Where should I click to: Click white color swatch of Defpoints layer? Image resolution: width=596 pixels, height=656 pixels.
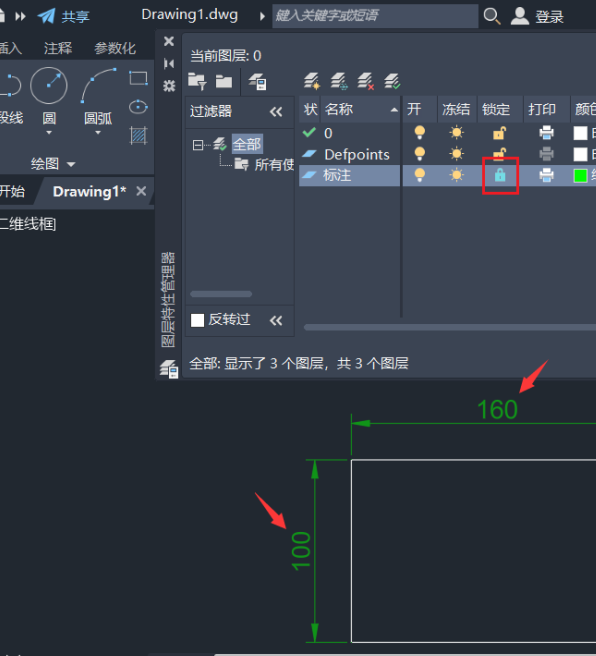pyautogui.click(x=580, y=154)
